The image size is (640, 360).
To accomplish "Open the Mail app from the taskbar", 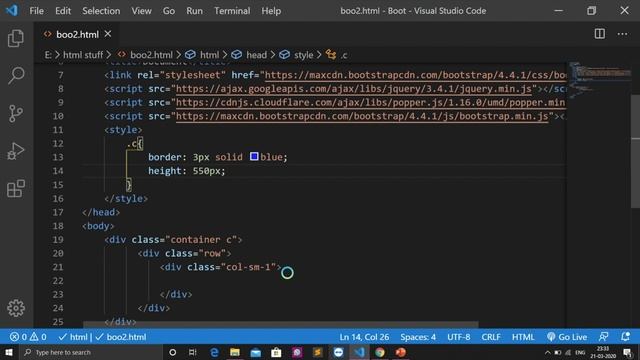I will tap(256, 352).
